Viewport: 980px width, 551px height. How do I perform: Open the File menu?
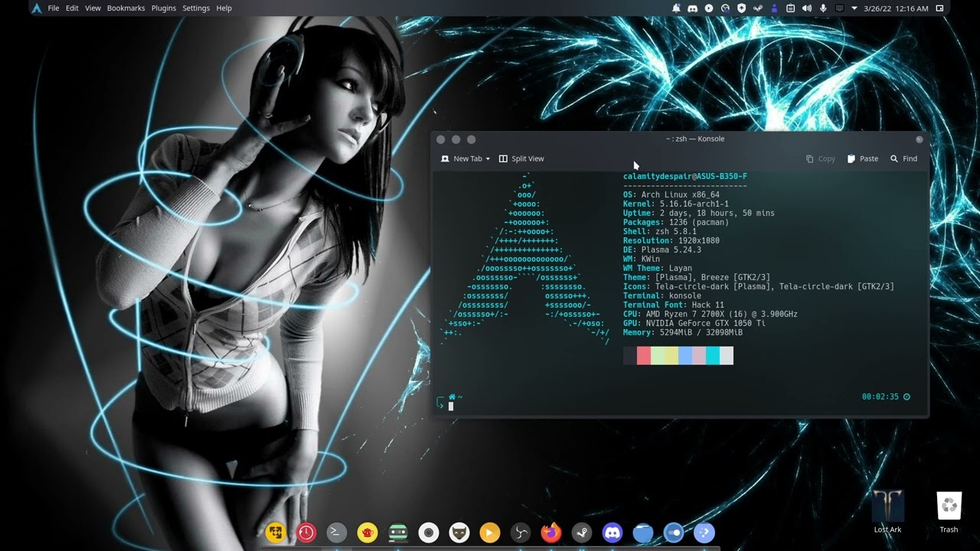tap(54, 8)
